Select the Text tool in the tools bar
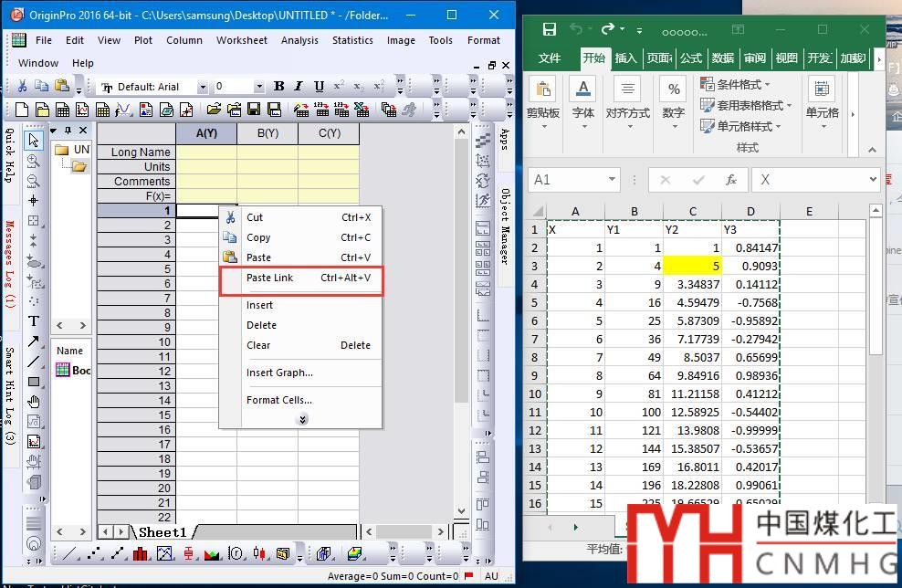 pos(34,320)
